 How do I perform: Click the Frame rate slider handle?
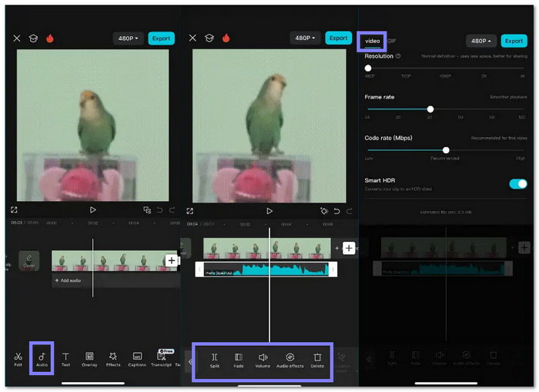(x=430, y=109)
